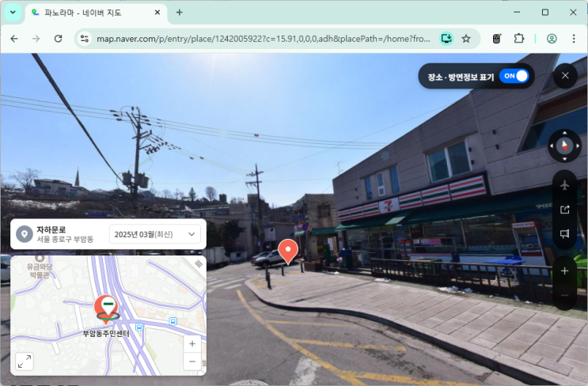Viewport: 588px width, 386px height.
Task: Click the mouse extension icon in toolbar
Action: coord(497,39)
